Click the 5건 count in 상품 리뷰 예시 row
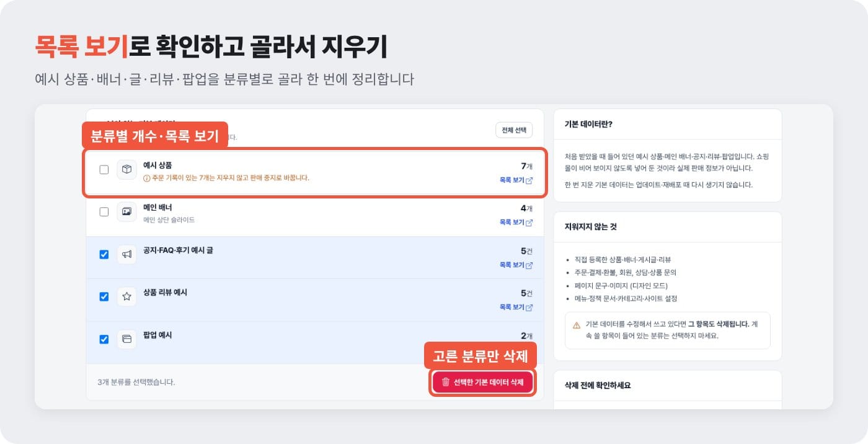Screen dimensions: 868x444 (x=526, y=293)
